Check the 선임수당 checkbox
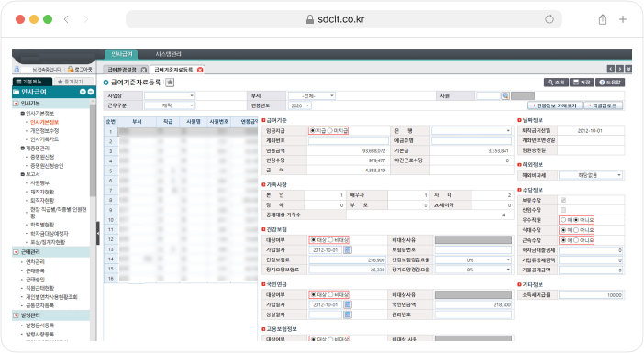The image size is (644, 353). pyautogui.click(x=563, y=210)
